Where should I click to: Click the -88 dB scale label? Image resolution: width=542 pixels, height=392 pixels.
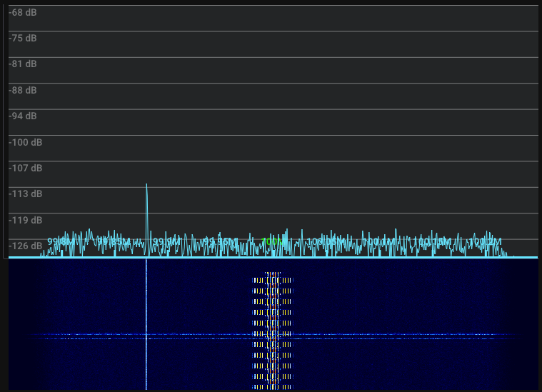point(23,90)
